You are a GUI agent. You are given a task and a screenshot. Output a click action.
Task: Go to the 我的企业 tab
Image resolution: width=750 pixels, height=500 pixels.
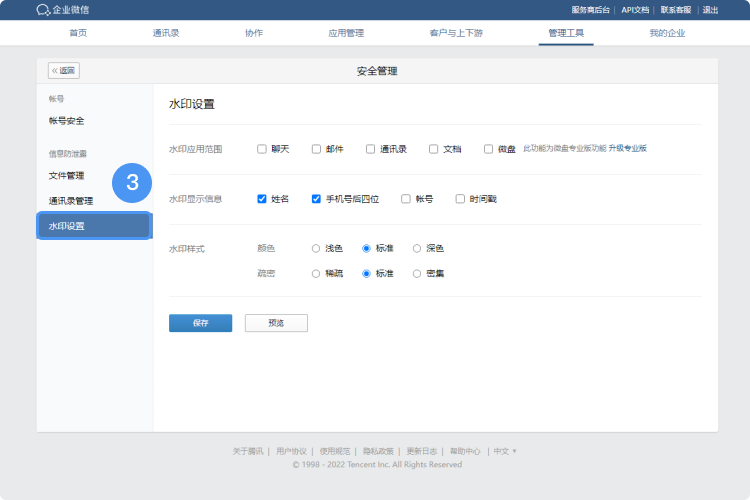(x=667, y=33)
